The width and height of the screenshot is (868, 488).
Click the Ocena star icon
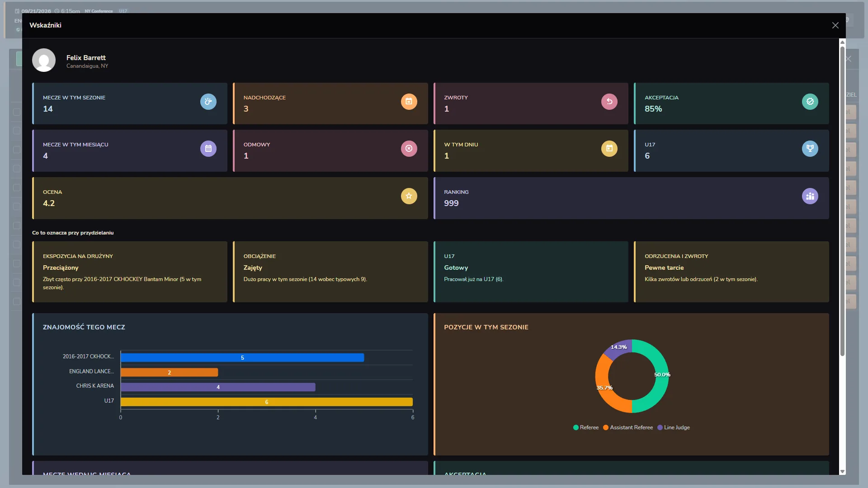click(x=409, y=196)
